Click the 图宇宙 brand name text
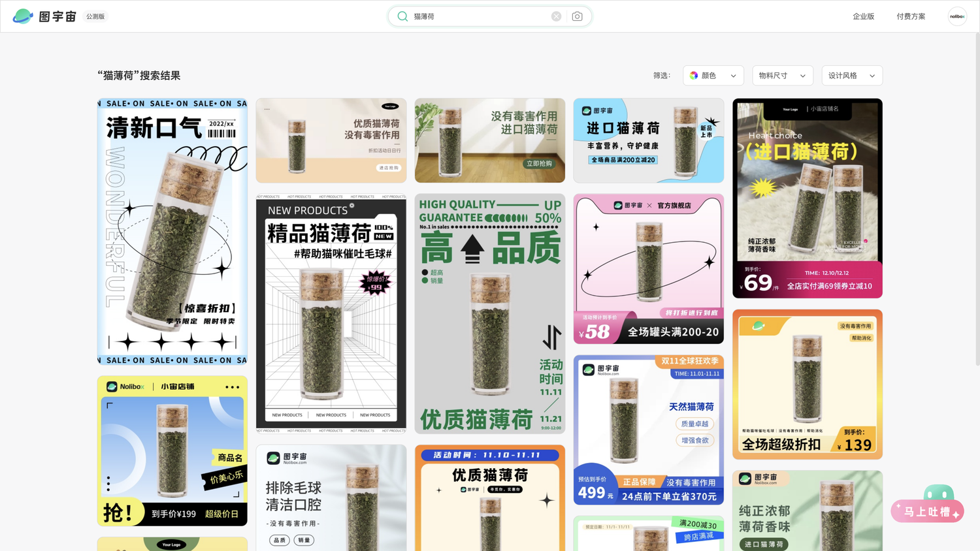 (57, 16)
